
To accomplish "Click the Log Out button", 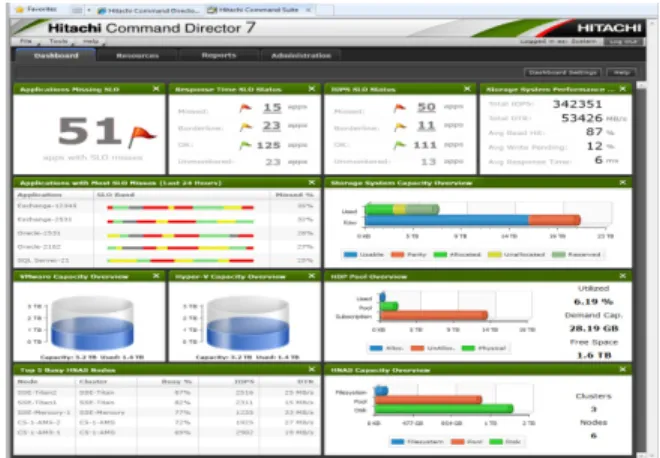I will click(623, 42).
